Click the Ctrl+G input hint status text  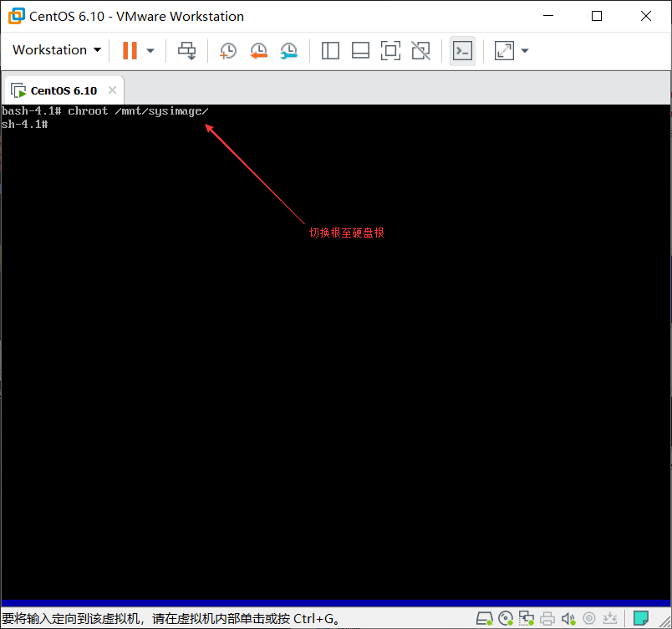point(172,618)
